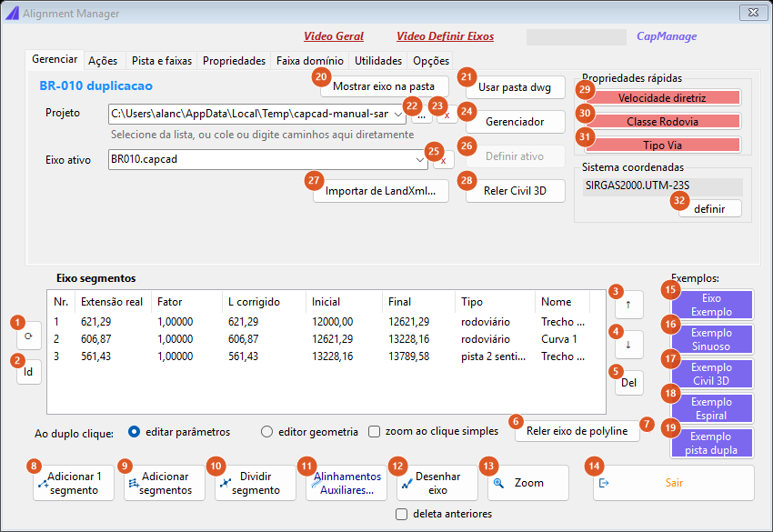Click the refresh segments icon button

(28, 336)
